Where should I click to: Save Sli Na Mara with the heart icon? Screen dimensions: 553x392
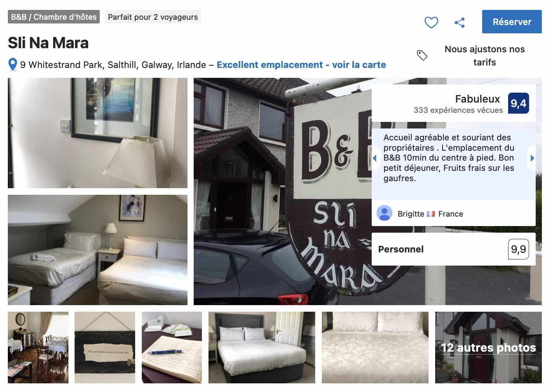point(431,22)
